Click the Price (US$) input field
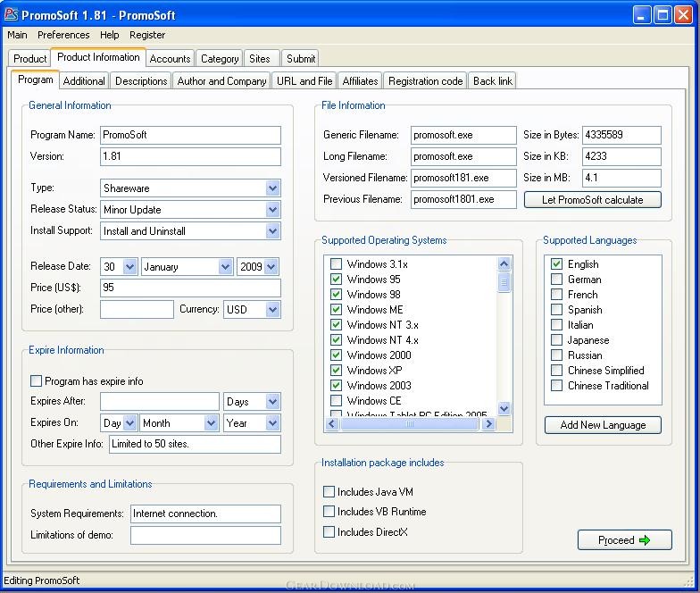The height and width of the screenshot is (593, 700). tap(191, 288)
